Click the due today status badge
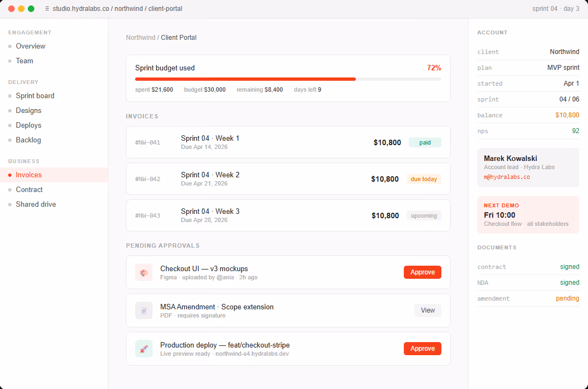Image resolution: width=588 pixels, height=389 pixels. click(424, 179)
